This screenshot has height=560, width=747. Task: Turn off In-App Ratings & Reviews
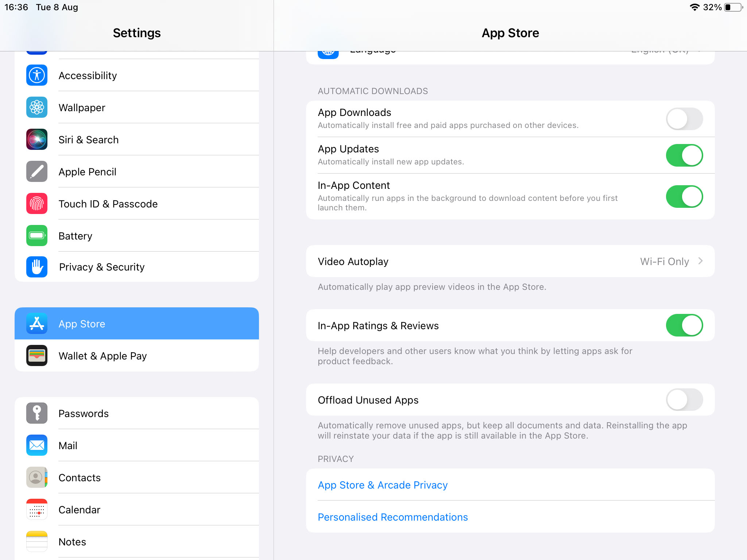pyautogui.click(x=684, y=325)
